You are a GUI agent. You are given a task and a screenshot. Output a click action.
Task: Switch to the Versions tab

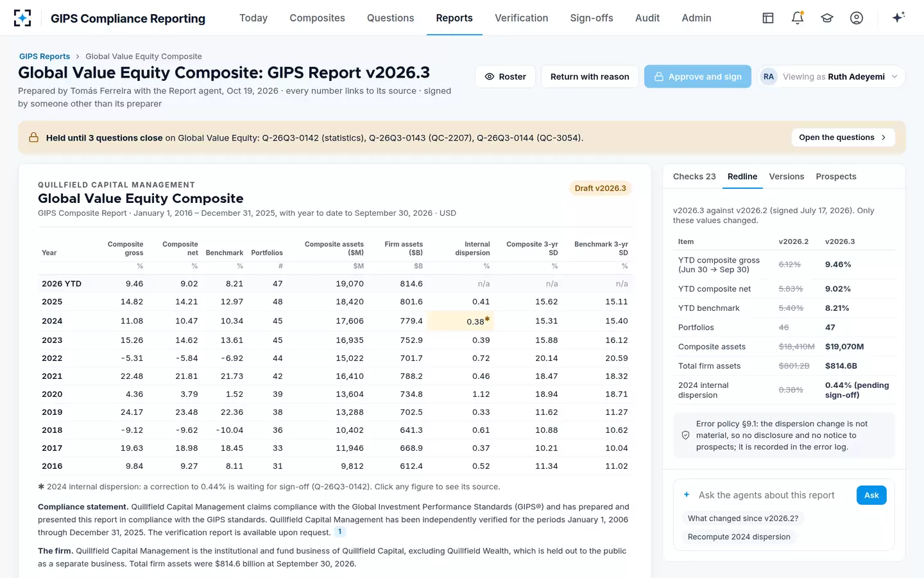(x=787, y=177)
